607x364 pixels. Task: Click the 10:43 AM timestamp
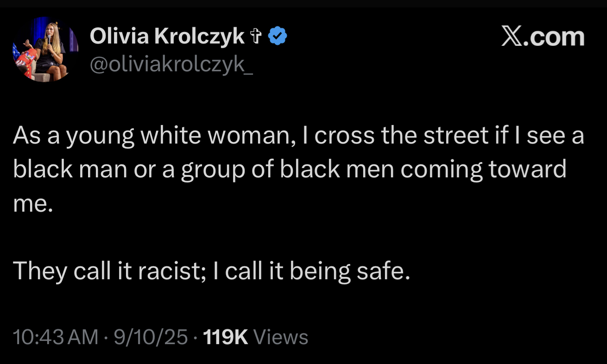point(56,337)
